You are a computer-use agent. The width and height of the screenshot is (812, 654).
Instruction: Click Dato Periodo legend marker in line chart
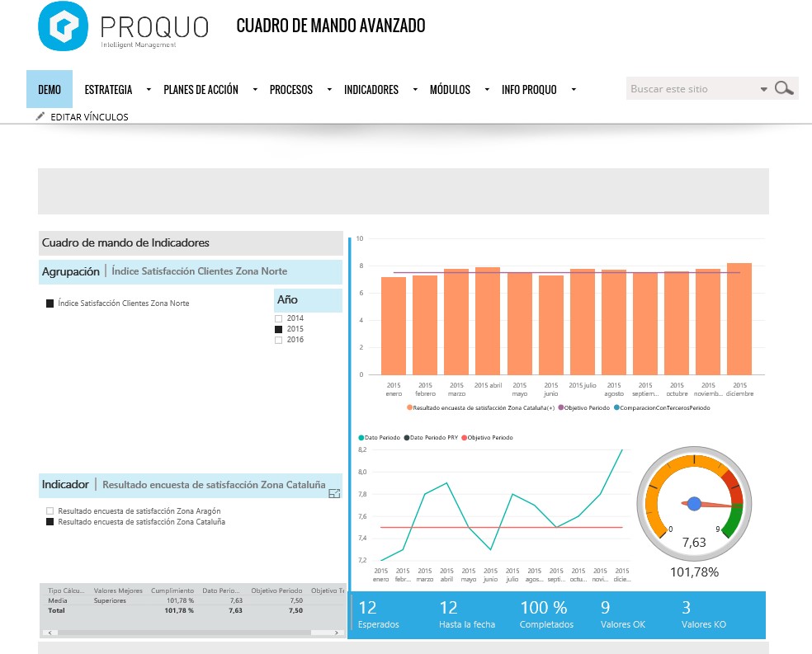pos(361,437)
